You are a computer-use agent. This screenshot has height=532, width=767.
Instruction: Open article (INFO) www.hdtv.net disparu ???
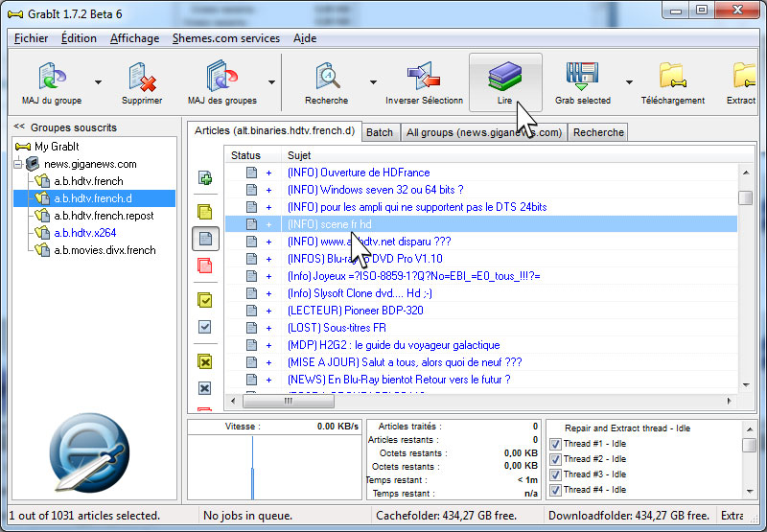click(369, 242)
